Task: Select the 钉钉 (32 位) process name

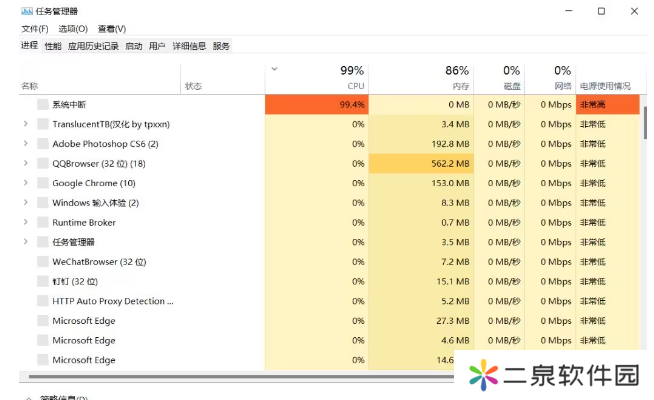Action: click(x=75, y=282)
